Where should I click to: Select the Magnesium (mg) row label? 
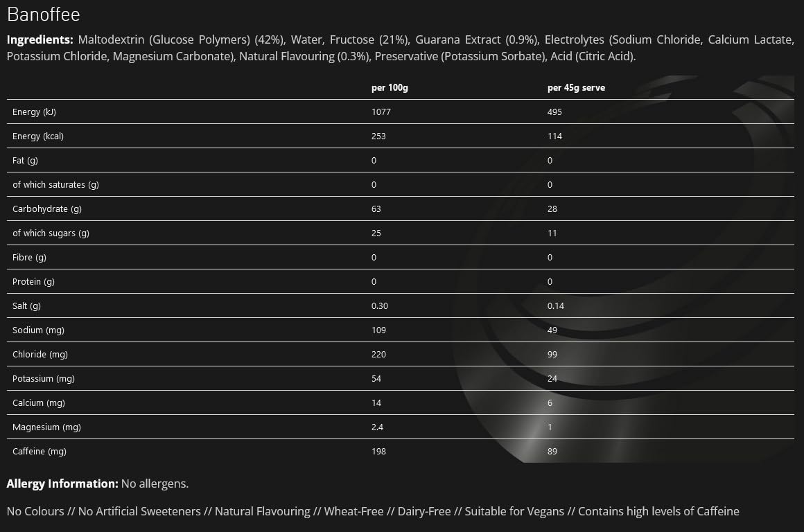46,427
